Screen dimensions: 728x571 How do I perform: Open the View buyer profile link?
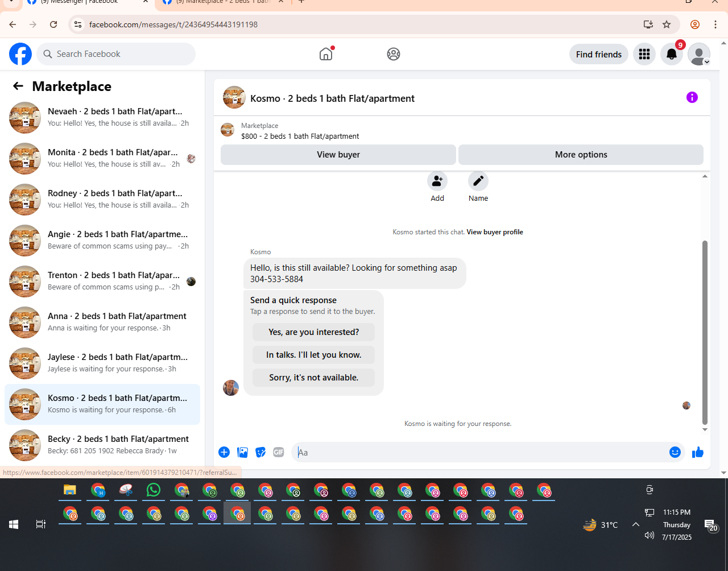[x=495, y=232]
